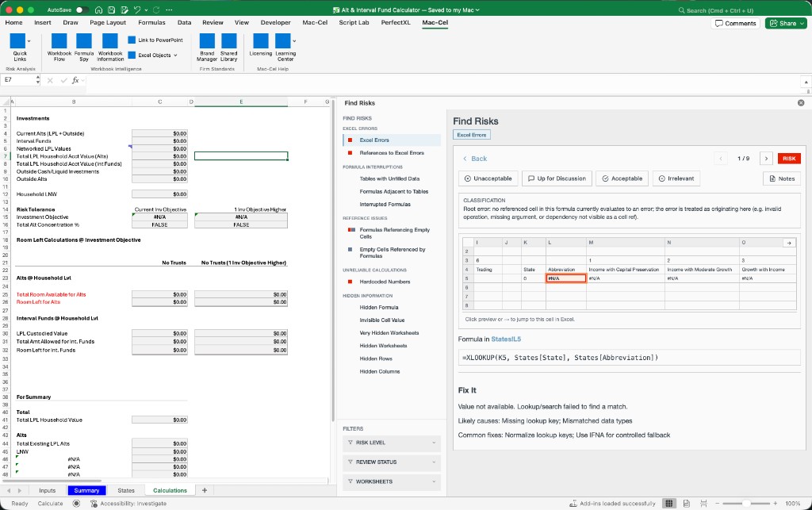The width and height of the screenshot is (812, 510).
Task: Click the Link to PowerPoint icon
Action: 132,40
